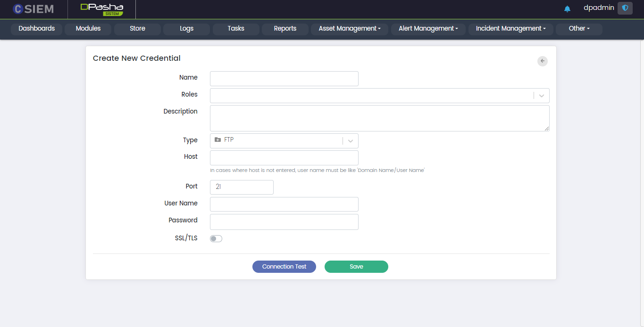644x327 pixels.
Task: Navigate to Reports
Action: coord(285,29)
